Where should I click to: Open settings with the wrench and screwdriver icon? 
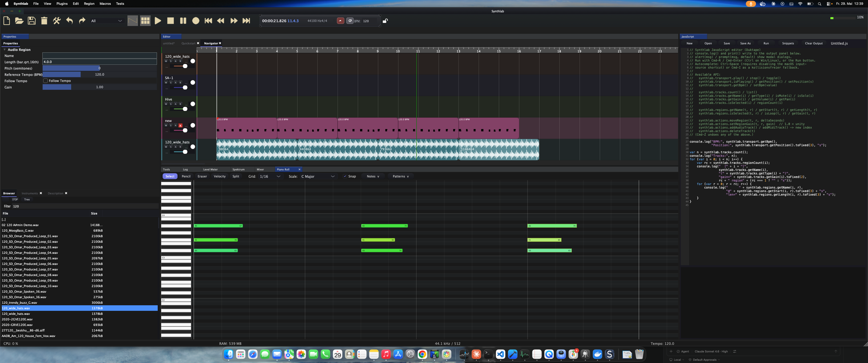click(57, 21)
